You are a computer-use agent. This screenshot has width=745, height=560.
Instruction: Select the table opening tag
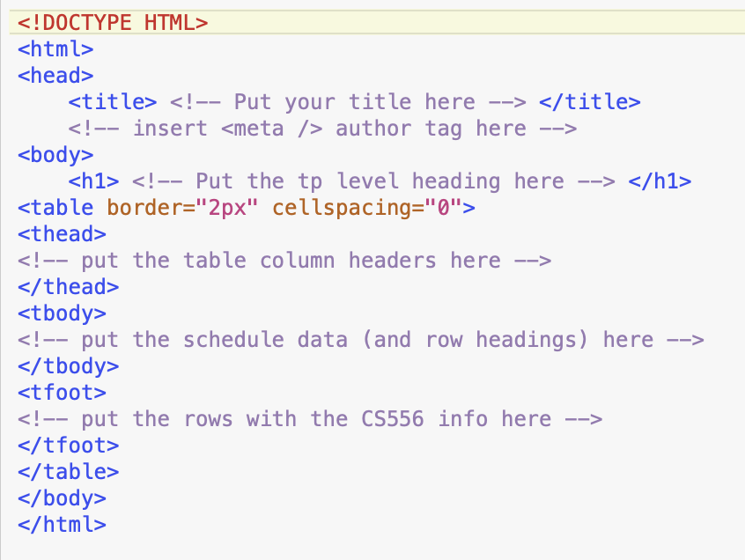[55, 207]
